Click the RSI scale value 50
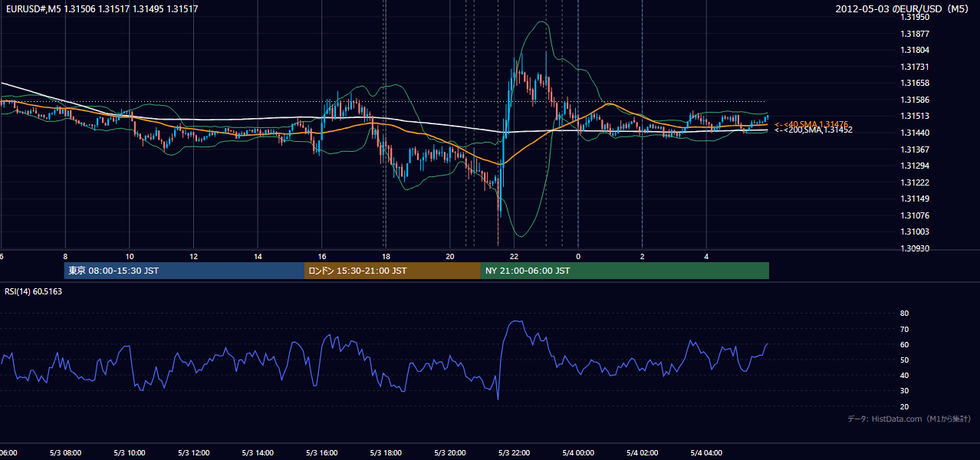Image resolution: width=980 pixels, height=460 pixels. click(x=904, y=360)
